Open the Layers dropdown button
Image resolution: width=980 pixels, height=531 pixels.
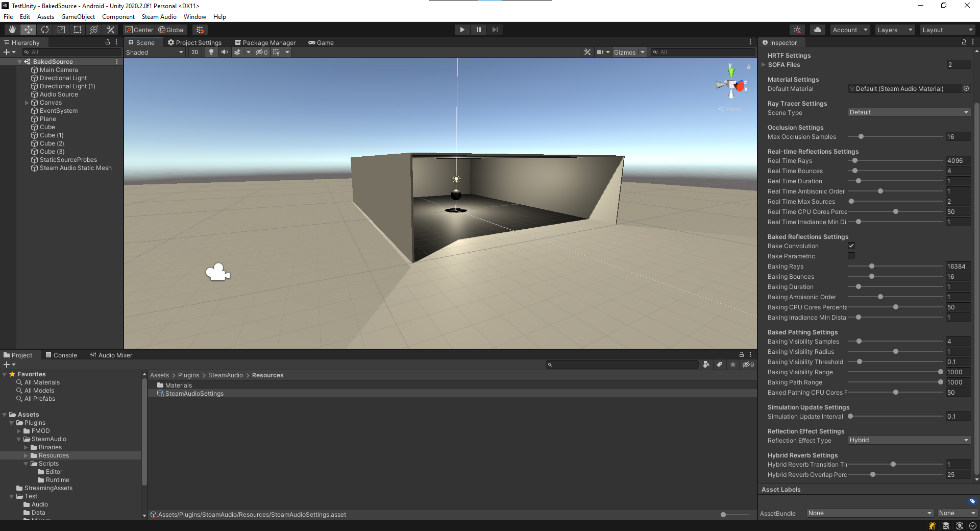[895, 30]
